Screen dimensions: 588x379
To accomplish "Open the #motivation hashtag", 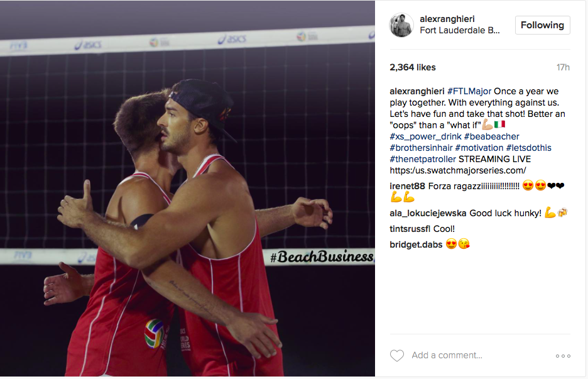I will 479,148.
